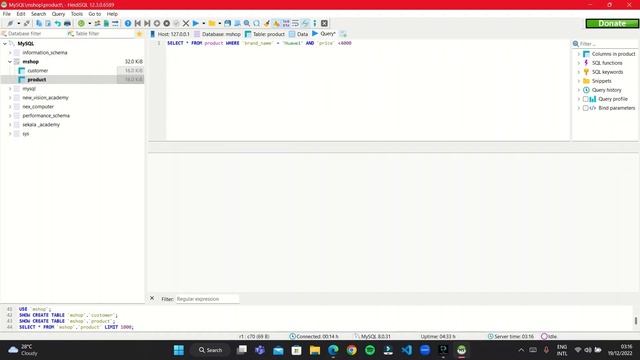This screenshot has width=640, height=360.
Task: Open the Query menu
Action: 58,14
